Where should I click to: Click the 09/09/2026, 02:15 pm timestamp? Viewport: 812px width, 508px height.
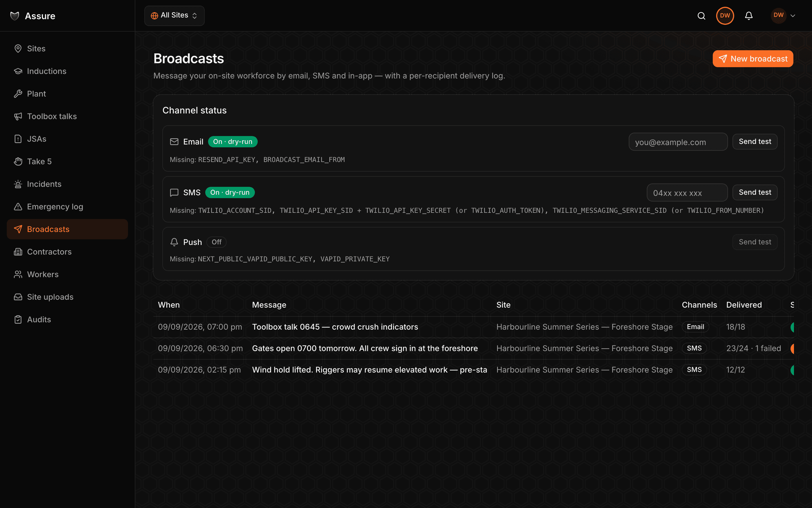(199, 370)
